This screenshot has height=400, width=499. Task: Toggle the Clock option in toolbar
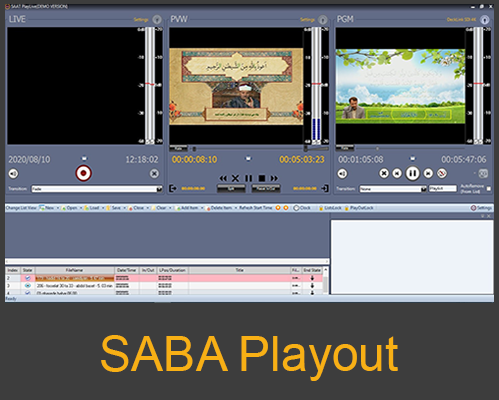(x=302, y=208)
